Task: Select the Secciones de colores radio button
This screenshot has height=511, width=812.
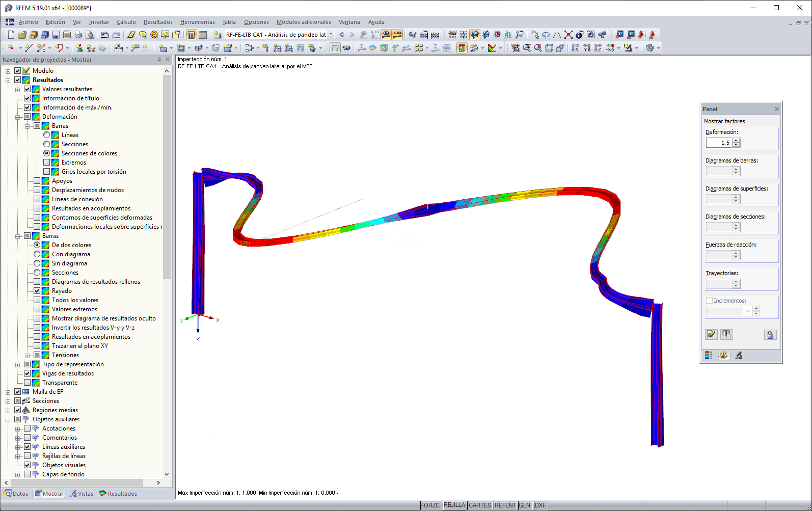Action: 47,153
